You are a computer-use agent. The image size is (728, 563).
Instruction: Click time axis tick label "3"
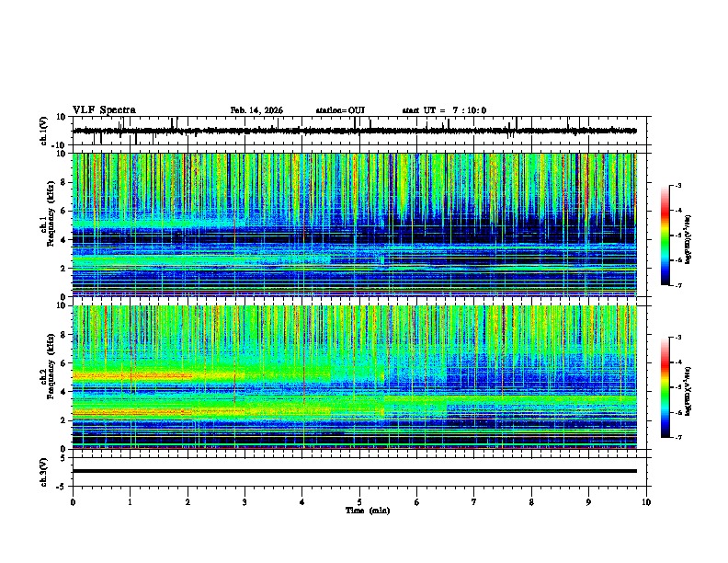[x=245, y=502]
